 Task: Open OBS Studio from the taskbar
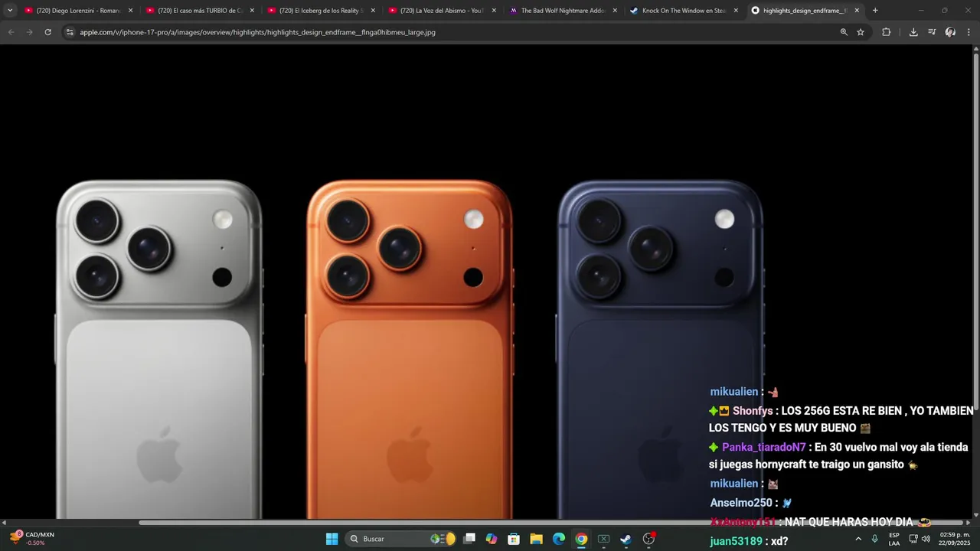[x=648, y=539]
